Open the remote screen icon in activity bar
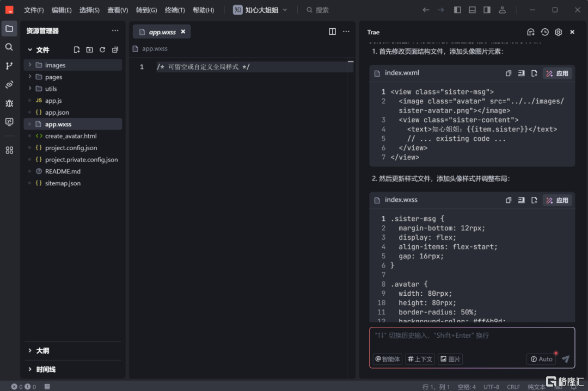Image resolution: width=588 pixels, height=391 pixels. [x=9, y=122]
